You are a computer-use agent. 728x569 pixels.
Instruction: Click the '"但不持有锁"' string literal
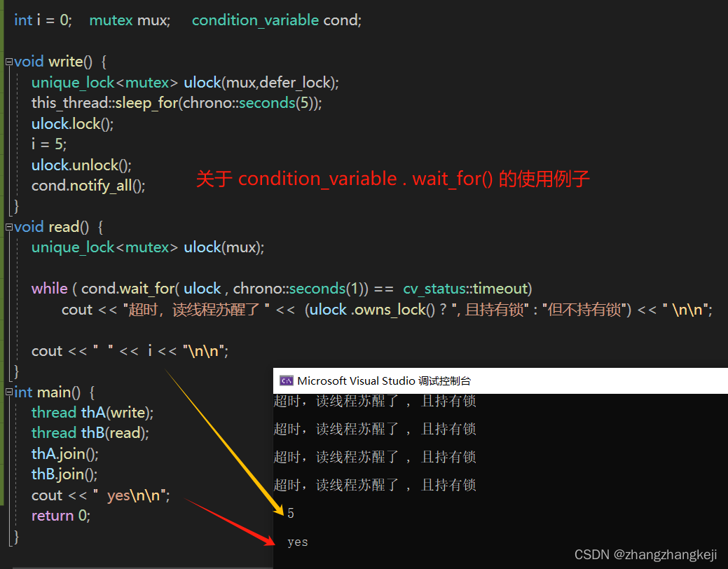584,309
